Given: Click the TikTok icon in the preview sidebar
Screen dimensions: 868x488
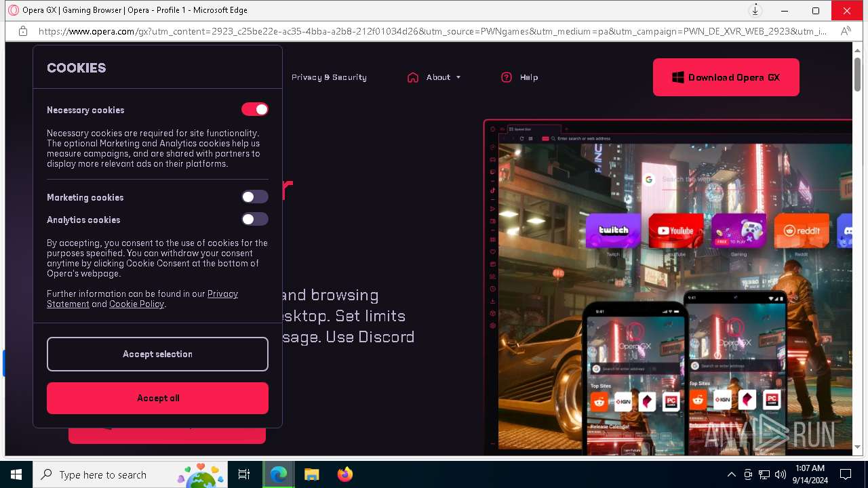Looking at the screenshot, I should tap(493, 190).
